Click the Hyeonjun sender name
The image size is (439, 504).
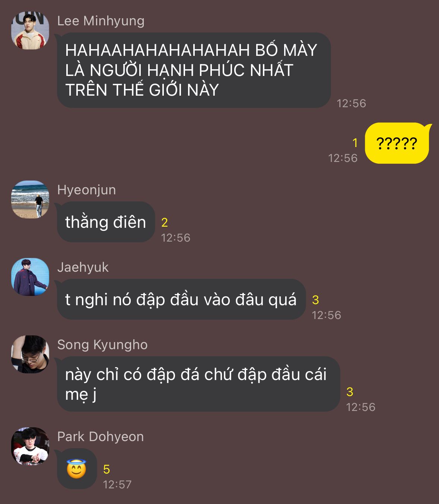86,190
